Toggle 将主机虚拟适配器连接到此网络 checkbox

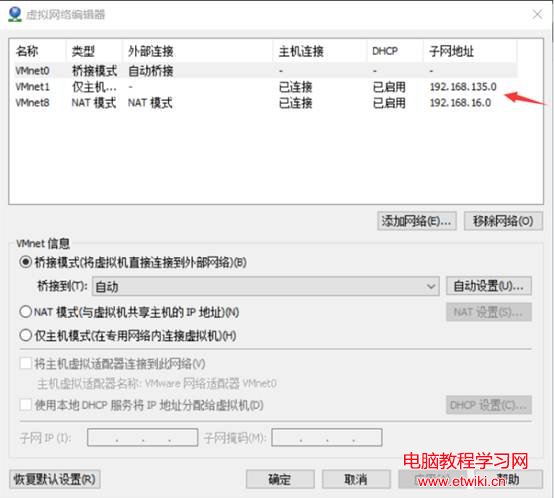tap(25, 363)
